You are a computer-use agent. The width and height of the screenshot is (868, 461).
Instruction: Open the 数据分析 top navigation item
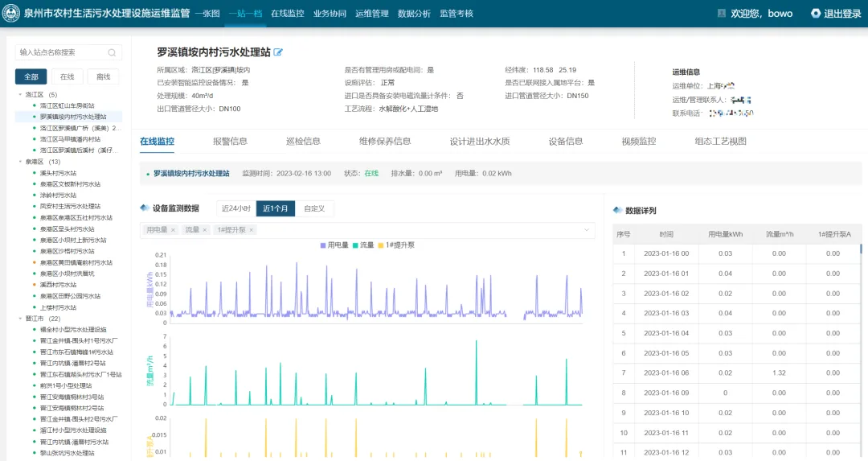point(414,14)
